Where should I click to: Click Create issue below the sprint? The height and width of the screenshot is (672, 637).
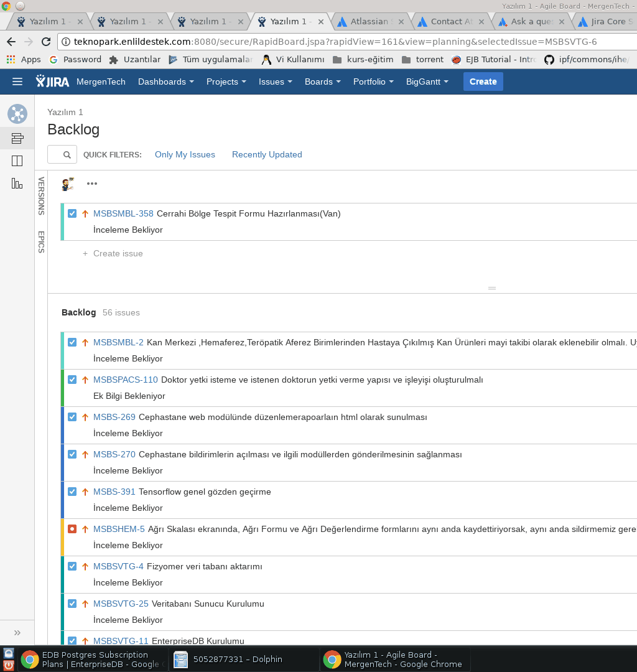pos(113,253)
